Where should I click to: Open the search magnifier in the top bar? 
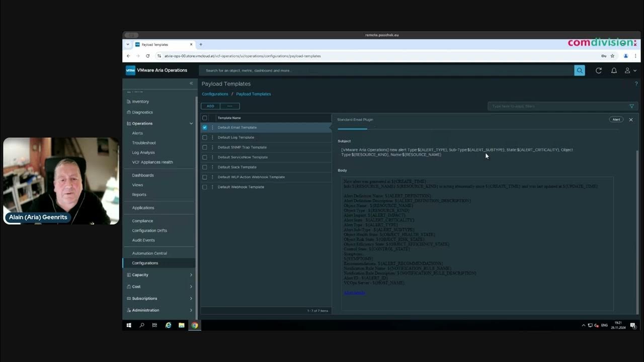(x=579, y=70)
